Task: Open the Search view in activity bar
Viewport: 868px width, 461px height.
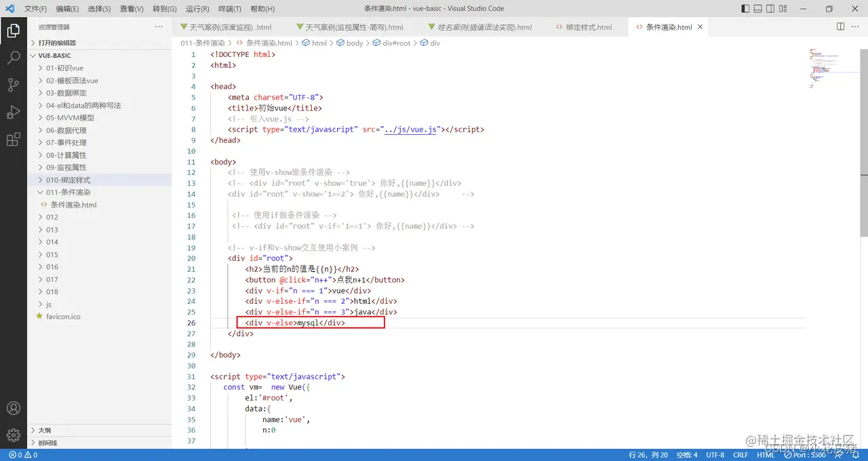Action: (x=13, y=58)
